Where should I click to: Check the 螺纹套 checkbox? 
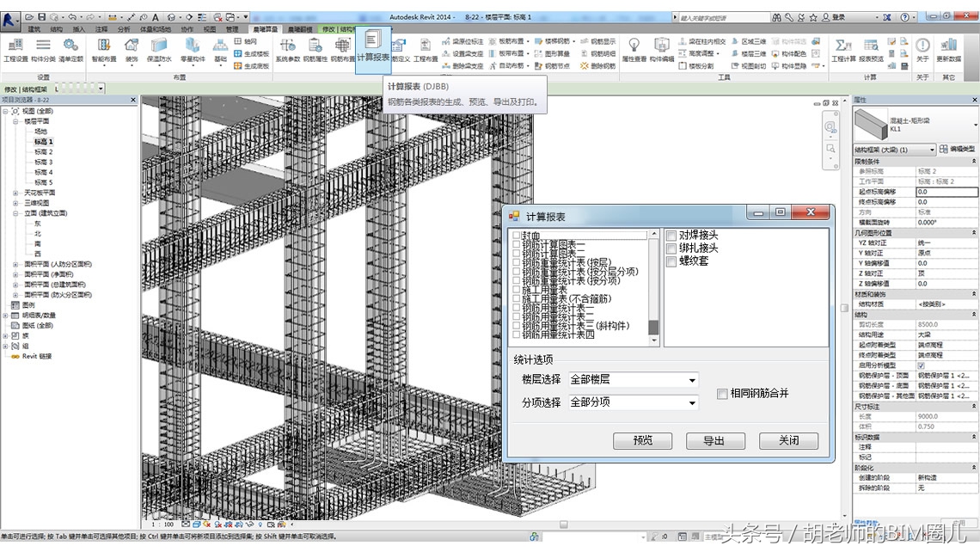(x=671, y=261)
